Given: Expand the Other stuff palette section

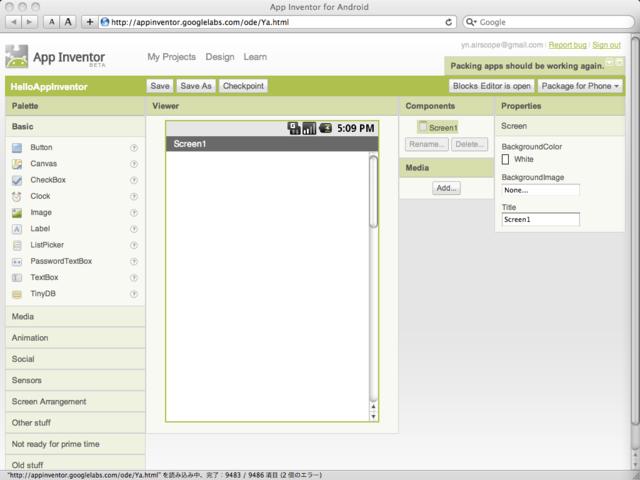Looking at the screenshot, I should pyautogui.click(x=76, y=422).
